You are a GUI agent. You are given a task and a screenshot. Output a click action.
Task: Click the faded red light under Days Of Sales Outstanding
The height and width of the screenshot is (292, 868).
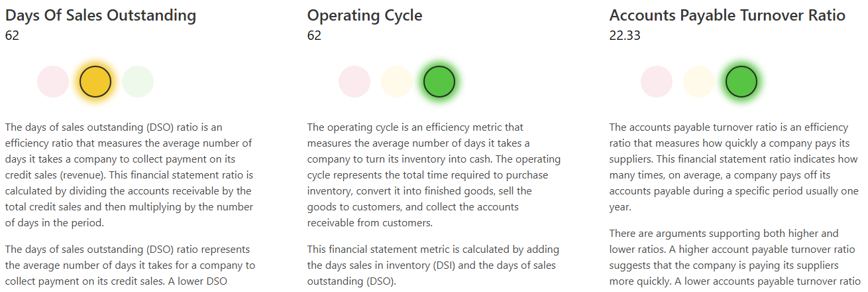click(53, 82)
